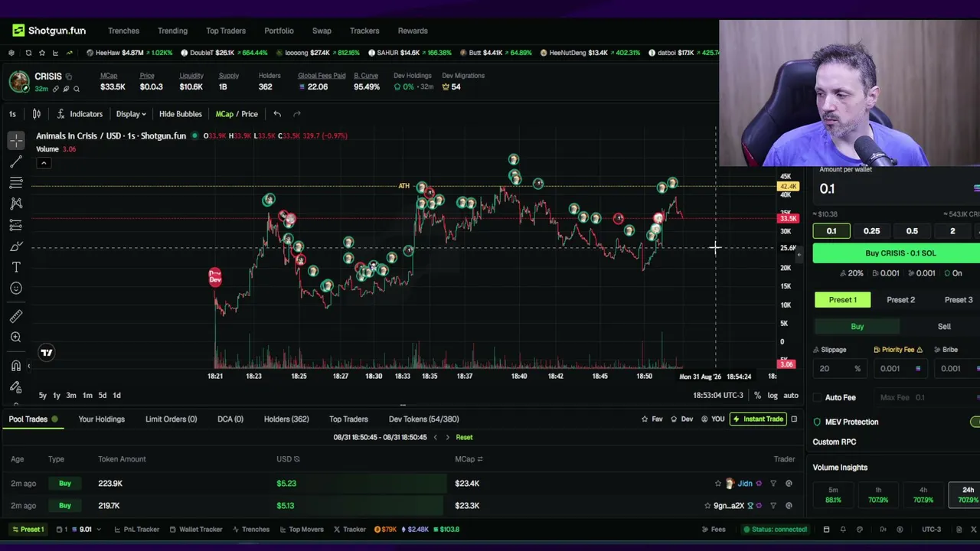This screenshot has height=551, width=980.
Task: Go to Trending page
Action: coord(172,31)
